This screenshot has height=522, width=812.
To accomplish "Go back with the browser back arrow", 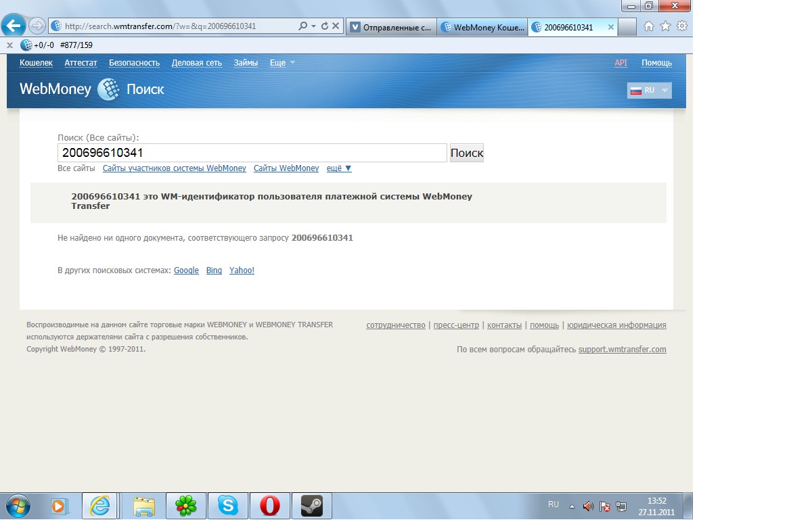I will [x=14, y=26].
